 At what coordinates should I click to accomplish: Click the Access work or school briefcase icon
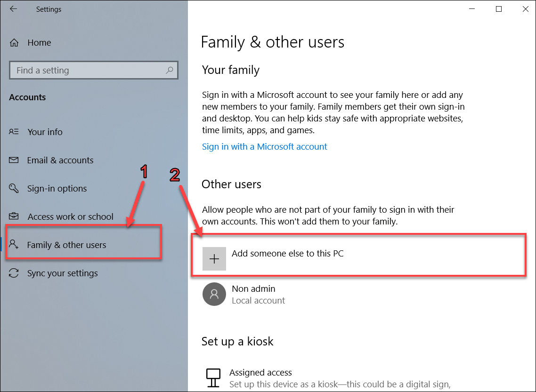tap(14, 216)
